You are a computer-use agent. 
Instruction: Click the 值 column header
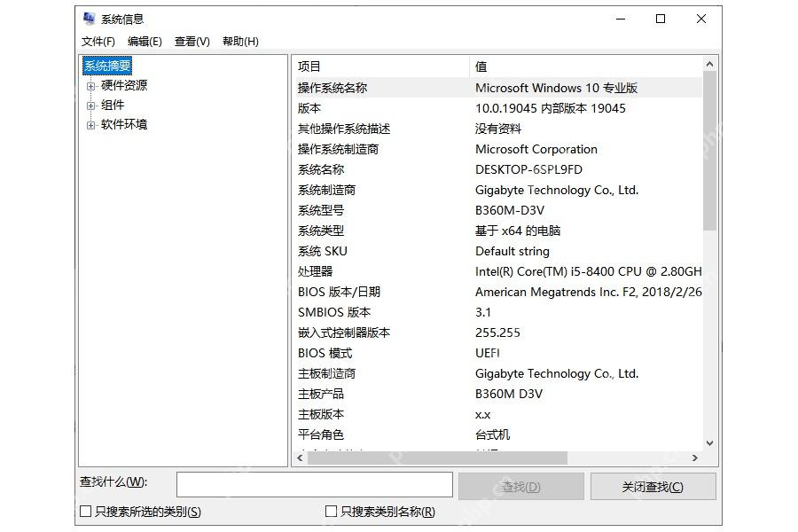tap(585, 66)
